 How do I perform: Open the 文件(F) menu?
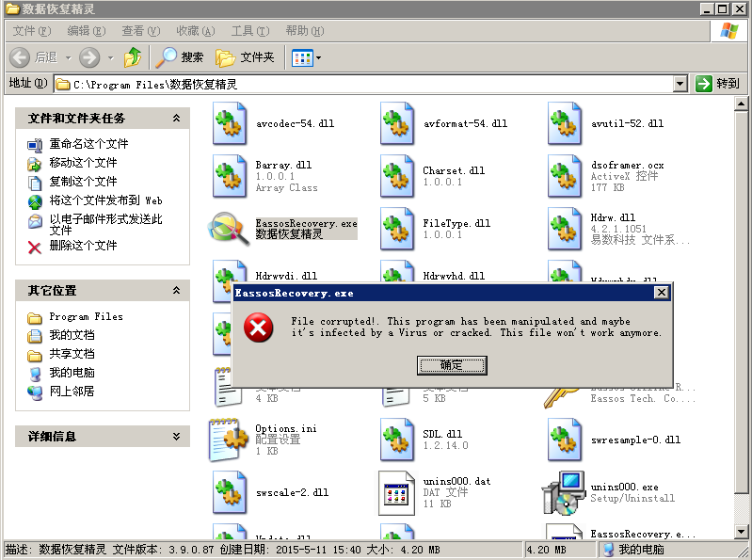tap(32, 31)
